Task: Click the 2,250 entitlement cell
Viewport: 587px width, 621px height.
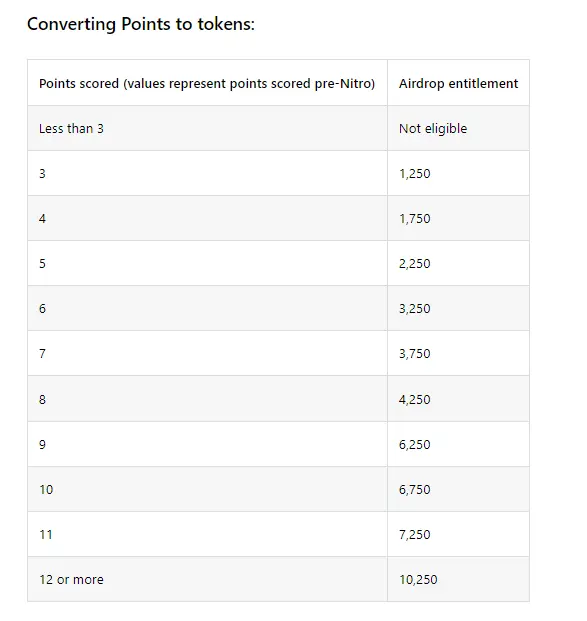Action: click(458, 263)
